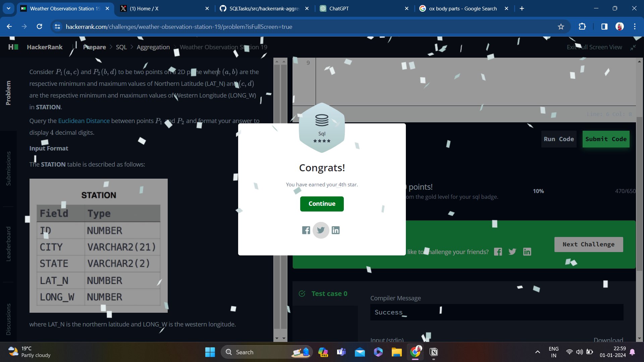Image resolution: width=644 pixels, height=362 pixels.
Task: Switch to the ChatGPT tab
Action: pyautogui.click(x=362, y=8)
